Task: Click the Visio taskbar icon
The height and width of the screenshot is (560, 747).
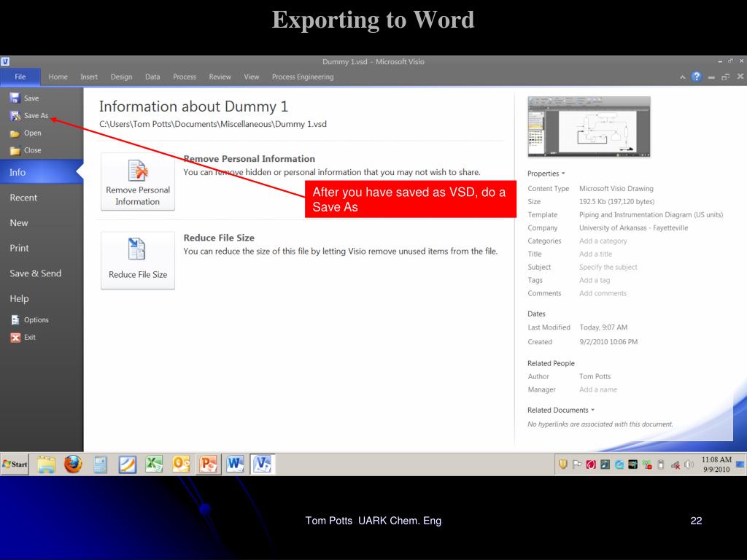Action: tap(263, 464)
